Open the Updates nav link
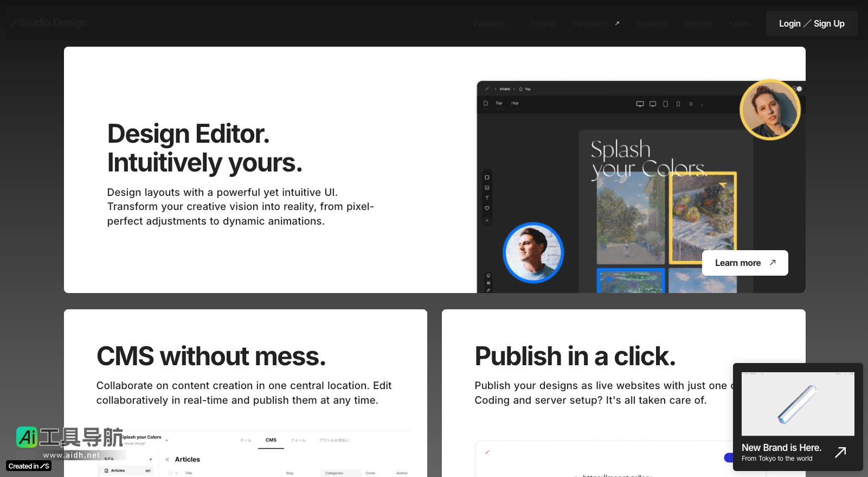The image size is (868, 477). tap(652, 24)
